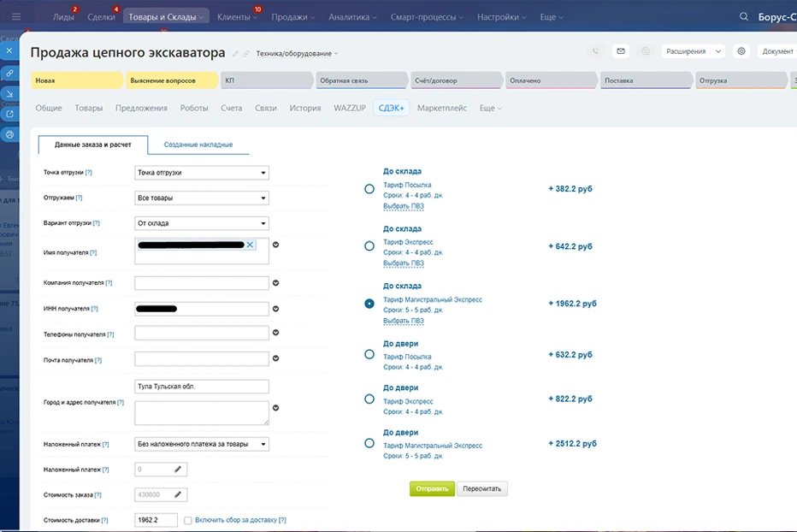Switch to the 'Созданные накладные' tab
797x532 pixels.
pos(198,145)
